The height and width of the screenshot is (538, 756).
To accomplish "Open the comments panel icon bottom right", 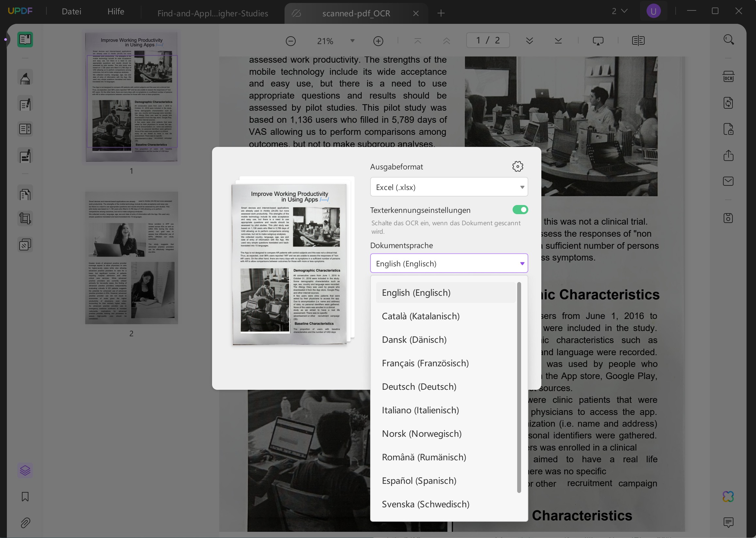I will [728, 522].
